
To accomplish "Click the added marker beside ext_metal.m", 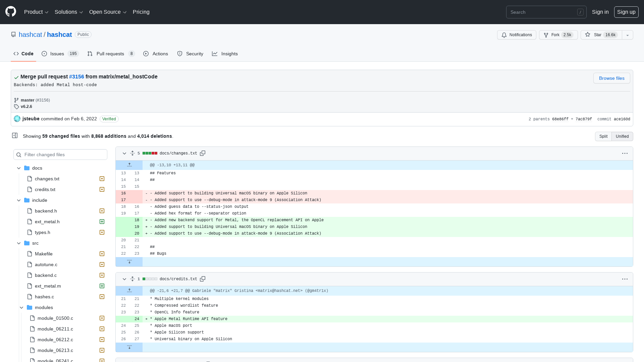I will 102,286.
